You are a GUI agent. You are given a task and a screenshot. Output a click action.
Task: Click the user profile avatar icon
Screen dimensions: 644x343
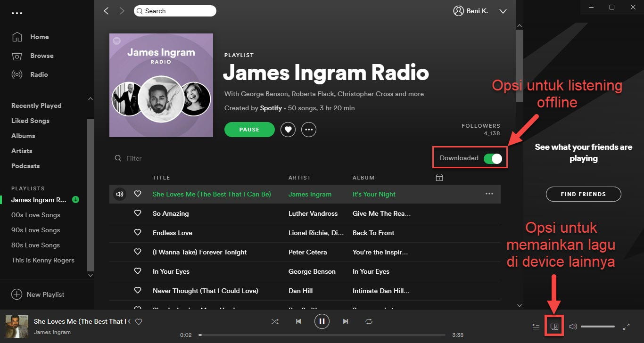458,11
